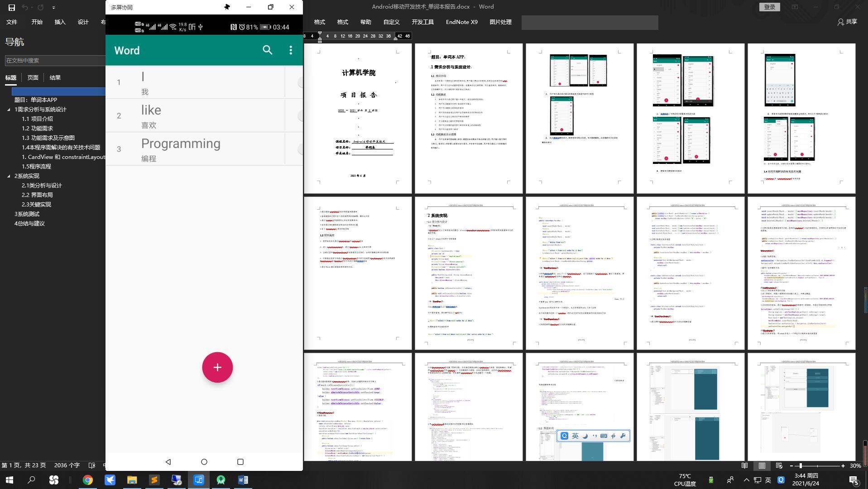
Task: Click the navigation search box 在文档中搜索
Action: (x=55, y=60)
